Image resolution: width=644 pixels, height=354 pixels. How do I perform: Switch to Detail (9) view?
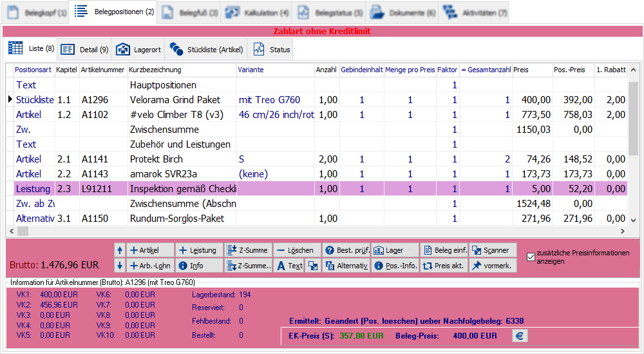[84, 50]
